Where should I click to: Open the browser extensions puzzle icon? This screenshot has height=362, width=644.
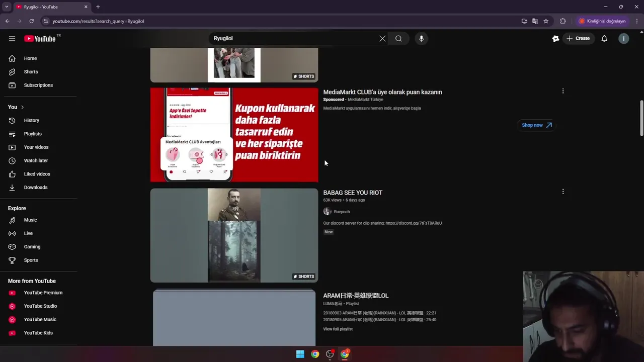tap(562, 21)
